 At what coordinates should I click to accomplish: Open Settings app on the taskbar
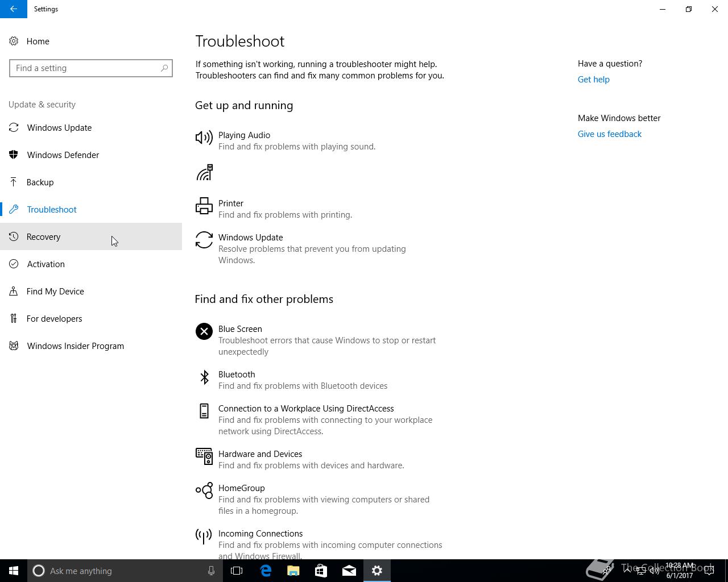click(377, 571)
